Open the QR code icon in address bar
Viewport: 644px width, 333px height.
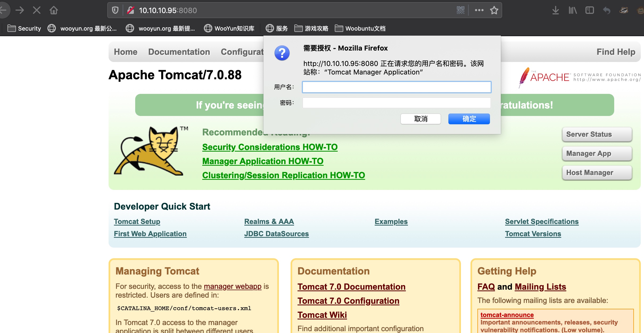point(460,10)
